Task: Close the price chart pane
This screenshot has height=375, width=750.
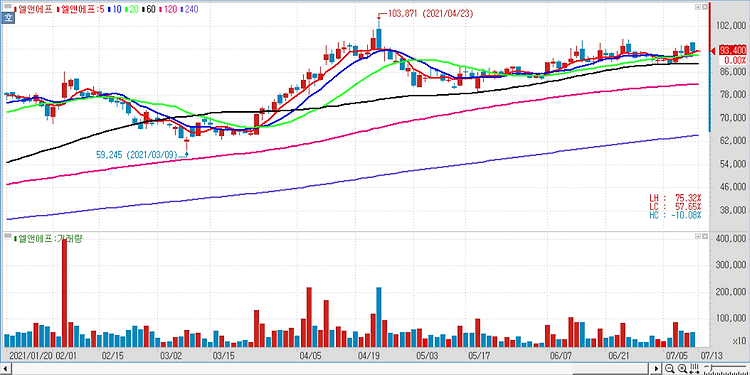Action: click(x=704, y=7)
